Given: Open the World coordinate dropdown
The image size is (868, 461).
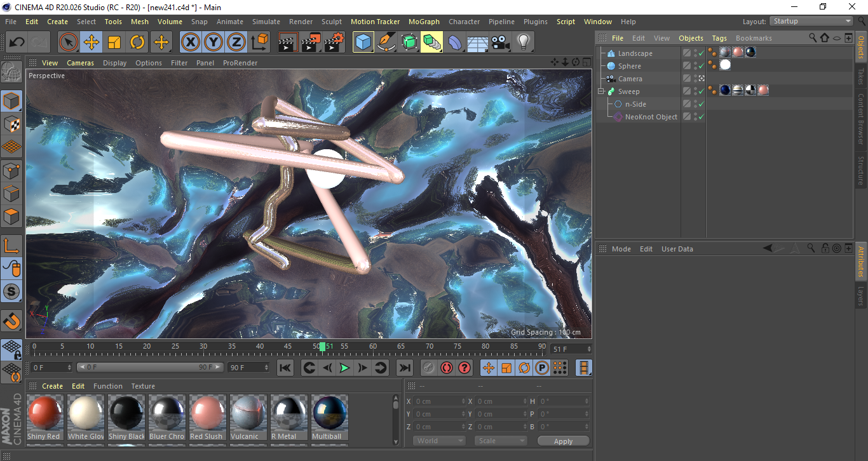Looking at the screenshot, I should pyautogui.click(x=440, y=441).
